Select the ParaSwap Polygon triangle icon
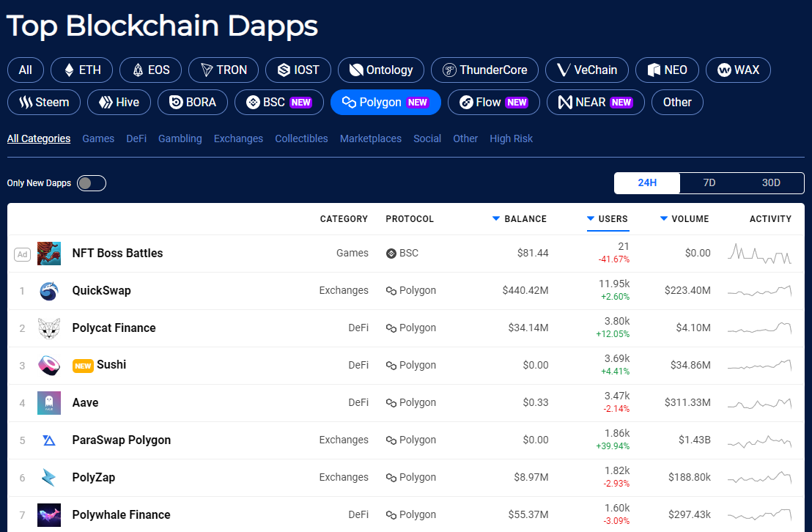Viewport: 812px width, 532px height. [x=48, y=440]
